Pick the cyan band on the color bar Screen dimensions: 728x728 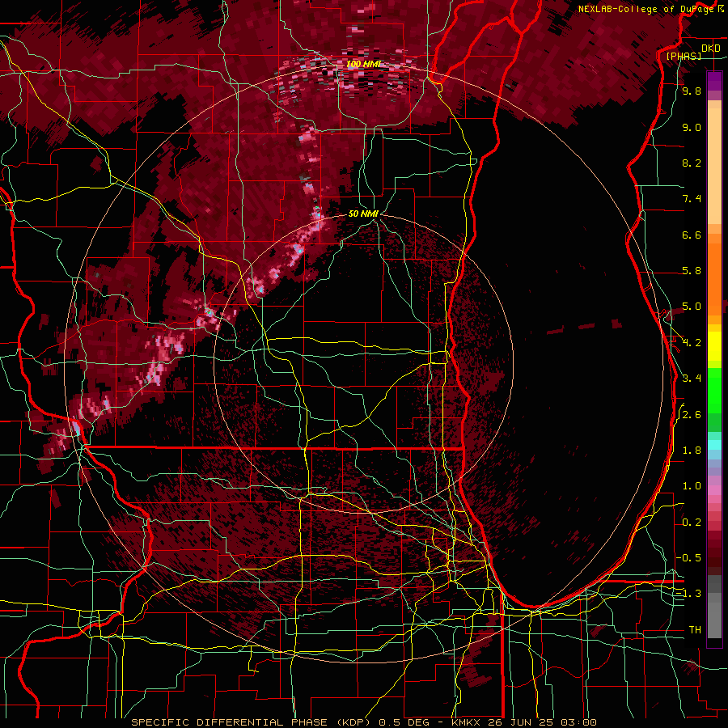click(x=714, y=445)
